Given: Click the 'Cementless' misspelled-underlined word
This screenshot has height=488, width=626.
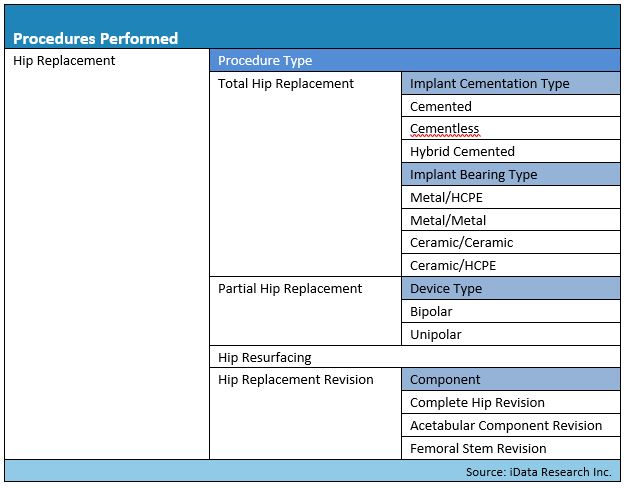Looking at the screenshot, I should [444, 129].
